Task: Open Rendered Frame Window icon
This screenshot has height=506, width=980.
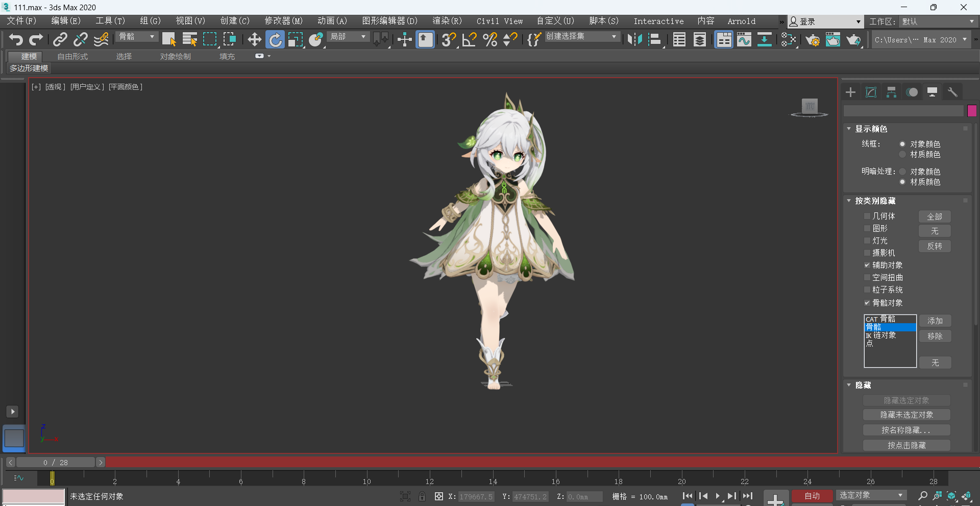Action: 833,39
